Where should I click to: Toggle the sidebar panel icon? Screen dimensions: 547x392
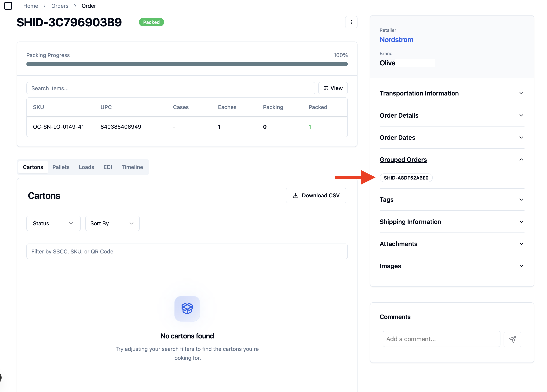click(8, 6)
